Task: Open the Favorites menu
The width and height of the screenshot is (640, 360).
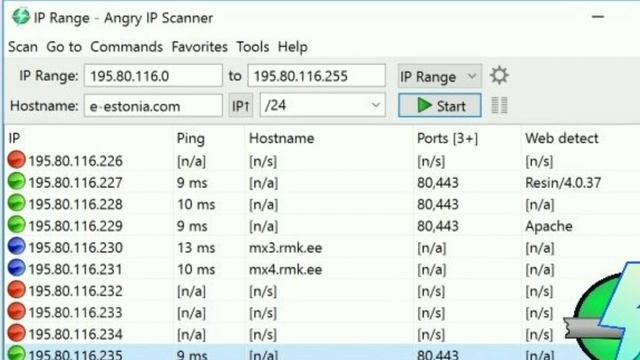Action: [x=200, y=47]
